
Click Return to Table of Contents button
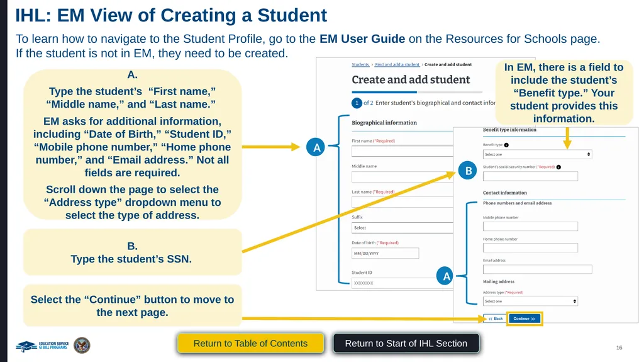250,343
